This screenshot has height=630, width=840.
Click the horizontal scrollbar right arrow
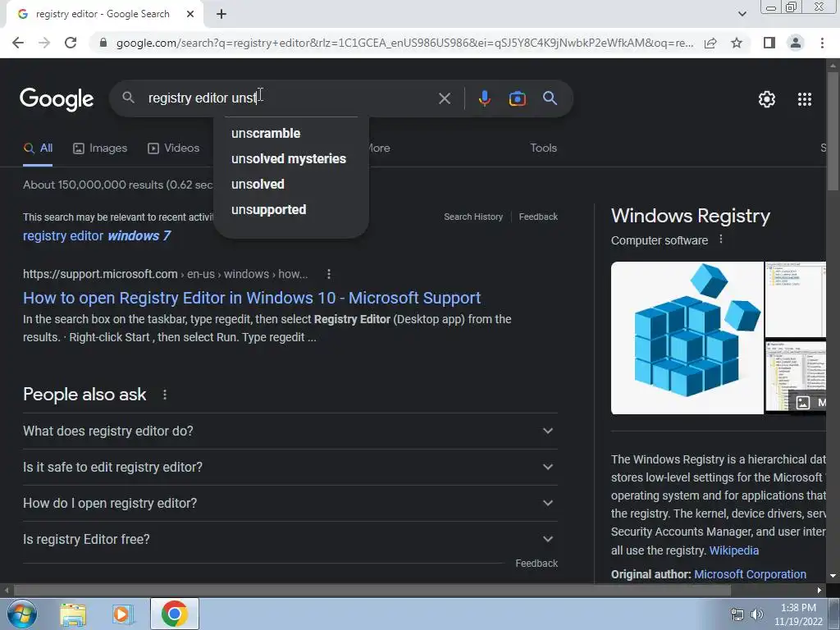tap(819, 591)
